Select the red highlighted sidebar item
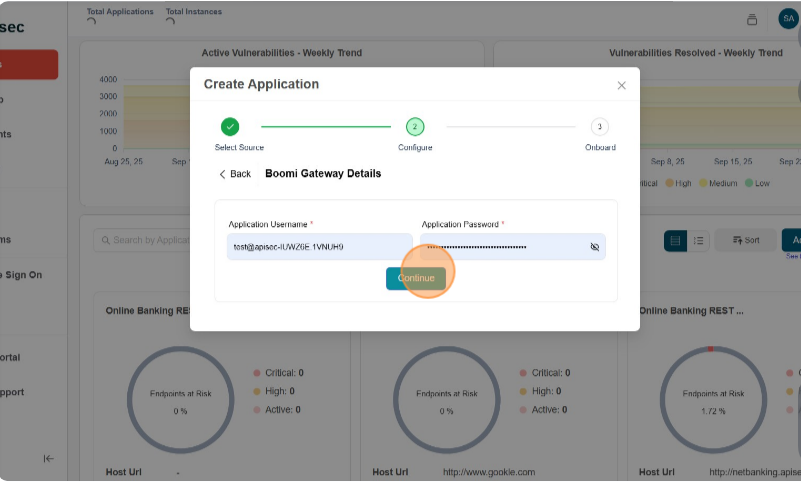The height and width of the screenshot is (482, 801). pyautogui.click(x=28, y=65)
